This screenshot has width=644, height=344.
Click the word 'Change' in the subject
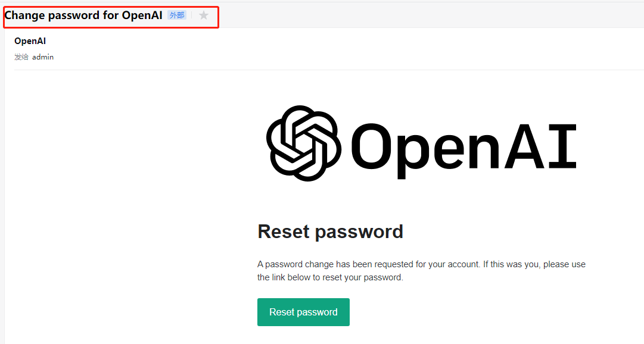(24, 15)
